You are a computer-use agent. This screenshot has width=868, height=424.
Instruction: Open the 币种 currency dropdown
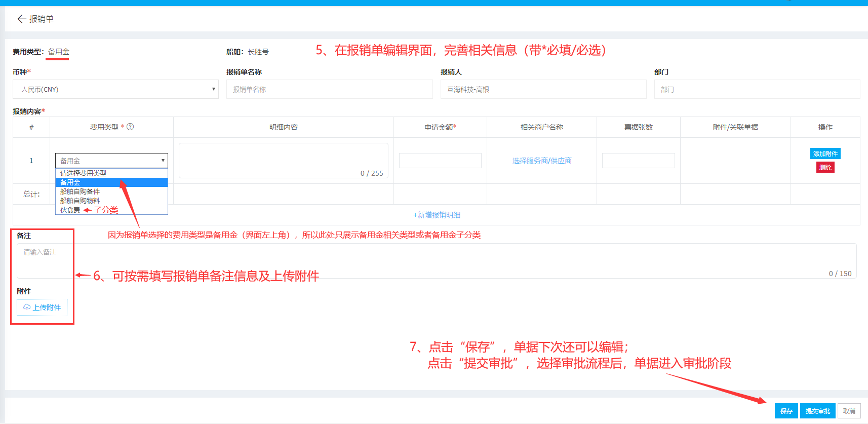pyautogui.click(x=115, y=89)
